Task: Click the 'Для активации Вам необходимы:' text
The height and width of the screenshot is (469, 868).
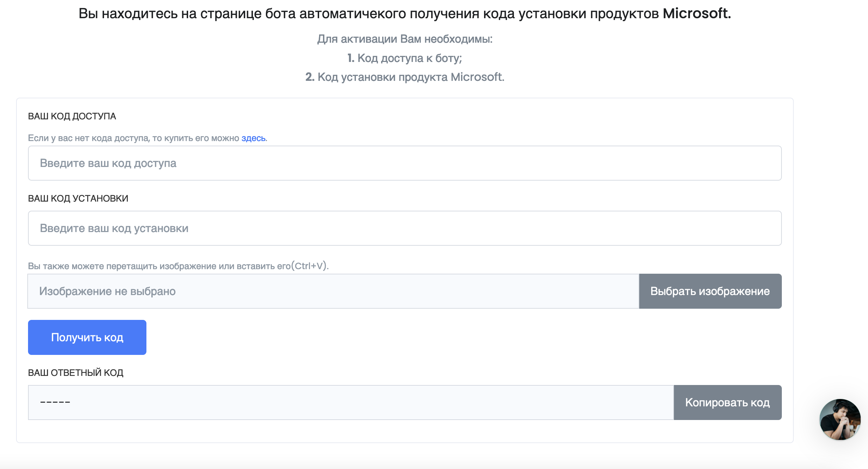Action: pos(405,39)
